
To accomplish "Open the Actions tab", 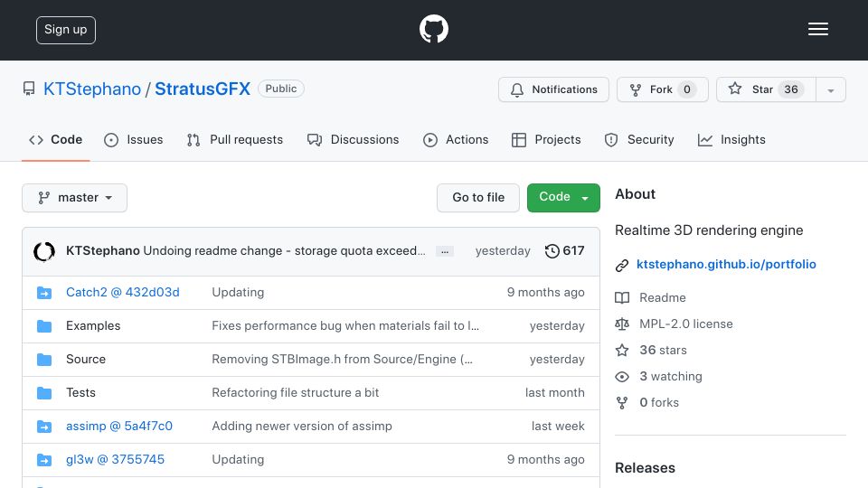I will coord(456,140).
